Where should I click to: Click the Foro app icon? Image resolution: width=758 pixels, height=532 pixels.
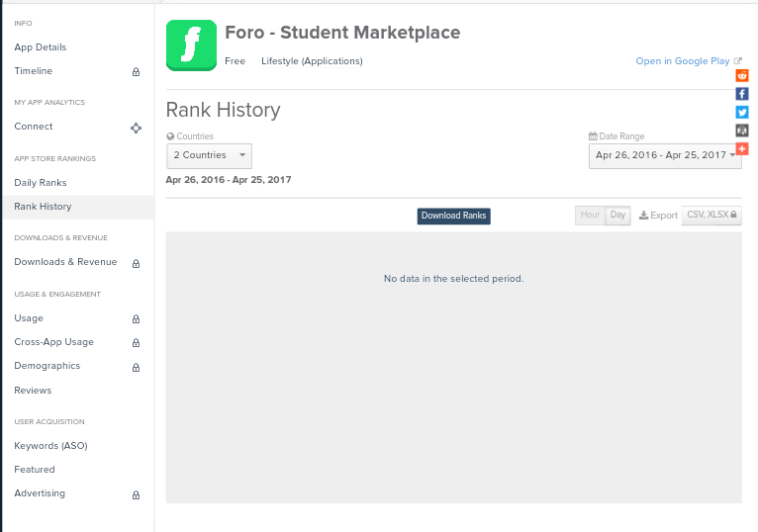[191, 45]
